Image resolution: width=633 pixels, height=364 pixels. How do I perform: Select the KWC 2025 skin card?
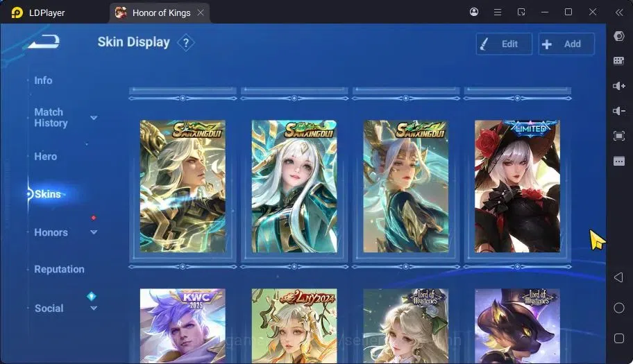coord(183,326)
